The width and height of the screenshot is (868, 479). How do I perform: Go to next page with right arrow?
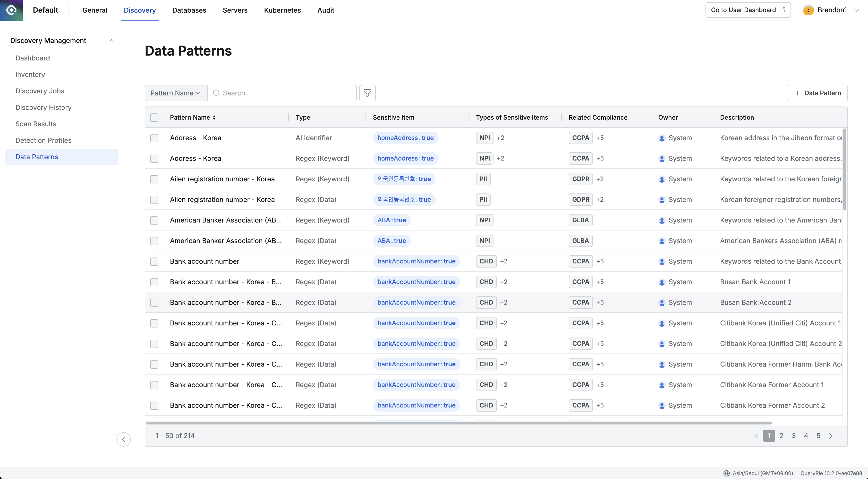[831, 436]
